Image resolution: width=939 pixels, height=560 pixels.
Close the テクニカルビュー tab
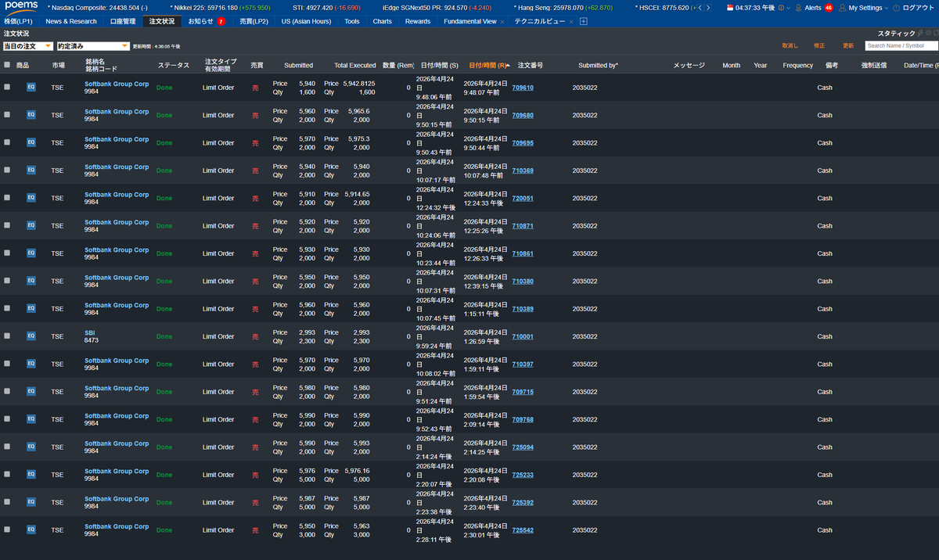[x=571, y=22]
